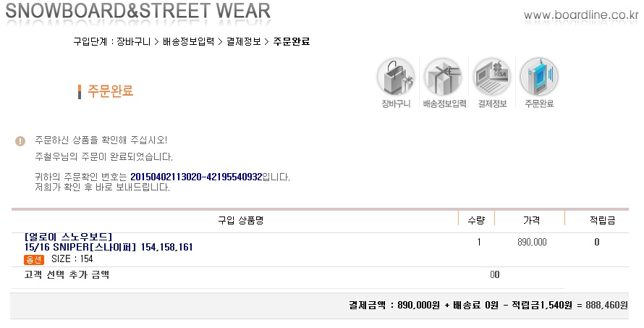Click the VISA card 결제정보 icon
644x328 pixels.
[492, 77]
